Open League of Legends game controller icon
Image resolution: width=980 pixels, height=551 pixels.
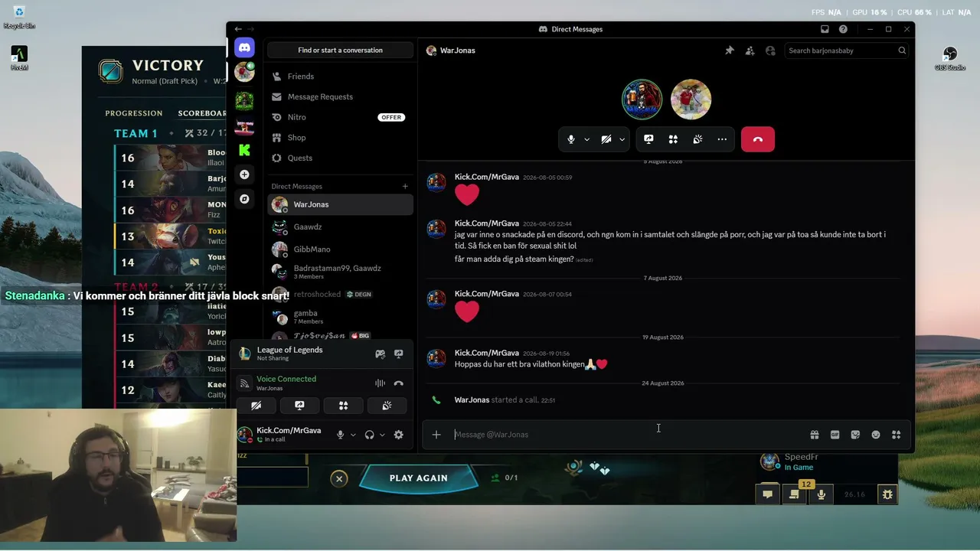point(380,354)
